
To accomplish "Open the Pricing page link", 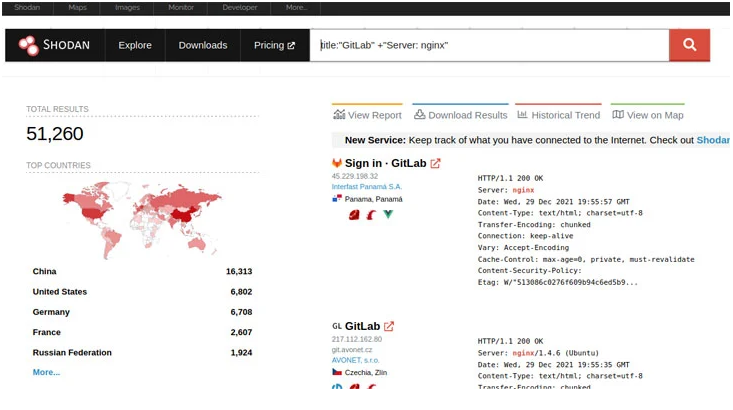I will (274, 45).
